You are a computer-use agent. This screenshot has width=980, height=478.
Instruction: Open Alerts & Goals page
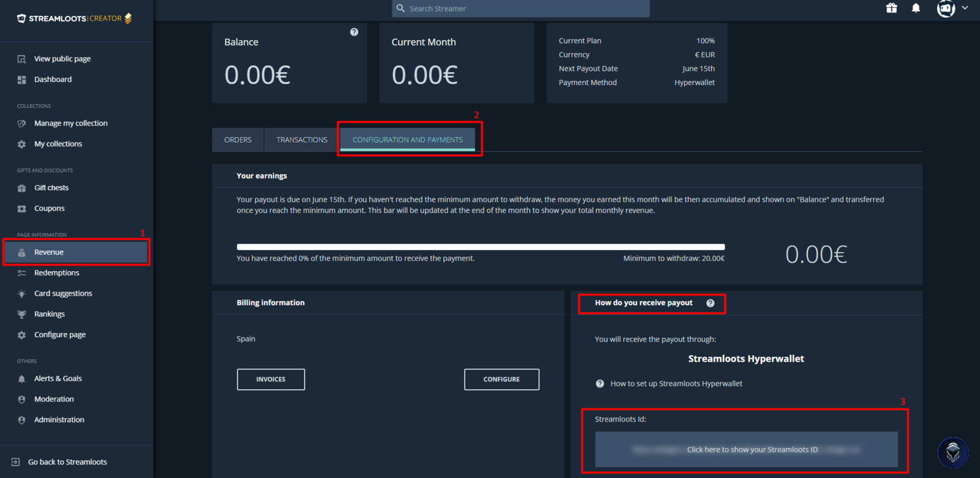click(x=58, y=378)
